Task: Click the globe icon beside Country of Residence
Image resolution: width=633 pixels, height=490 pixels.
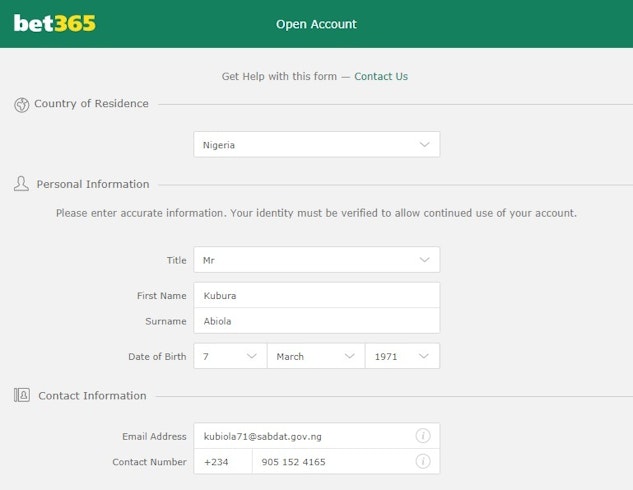Action: tap(21, 104)
